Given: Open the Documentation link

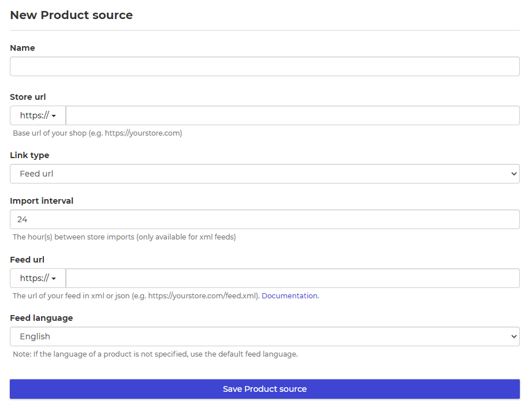Looking at the screenshot, I should click(x=289, y=296).
